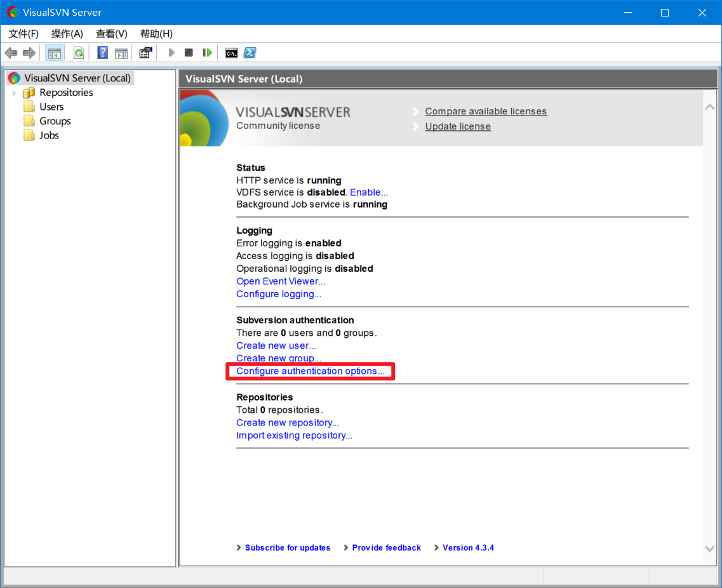Click Subscribe for updates link

tap(287, 548)
